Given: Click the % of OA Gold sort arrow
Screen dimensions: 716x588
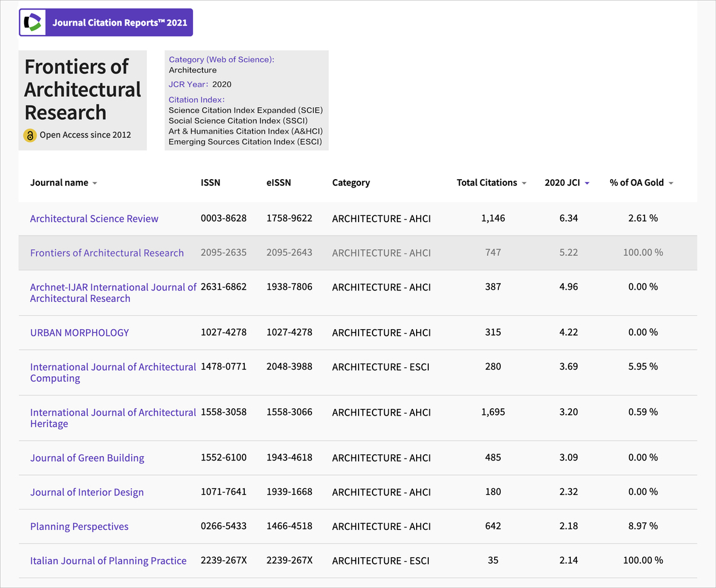Looking at the screenshot, I should point(671,183).
